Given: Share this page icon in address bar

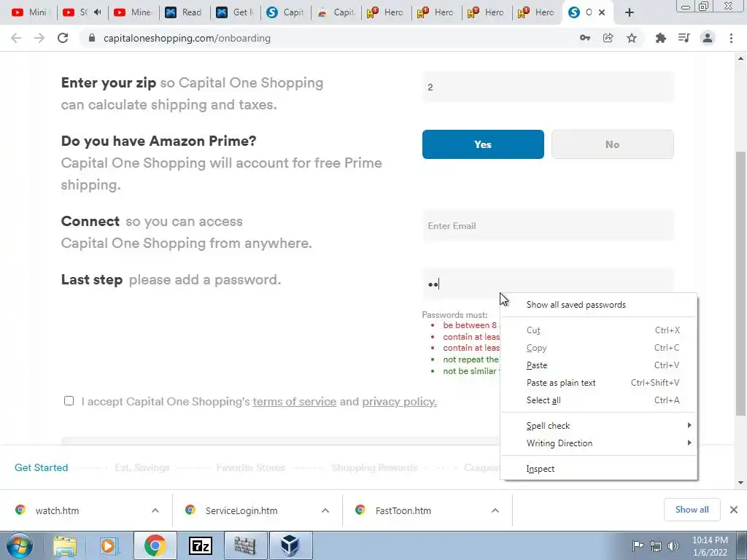Looking at the screenshot, I should 608,38.
